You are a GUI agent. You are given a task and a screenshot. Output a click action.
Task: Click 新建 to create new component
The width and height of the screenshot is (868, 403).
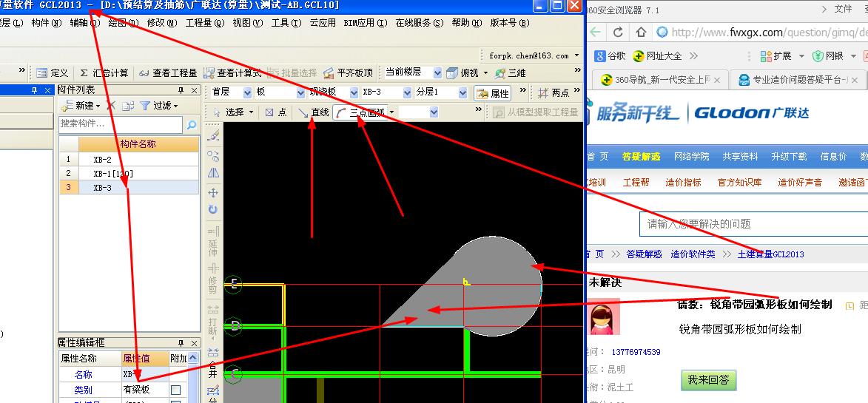tap(80, 106)
